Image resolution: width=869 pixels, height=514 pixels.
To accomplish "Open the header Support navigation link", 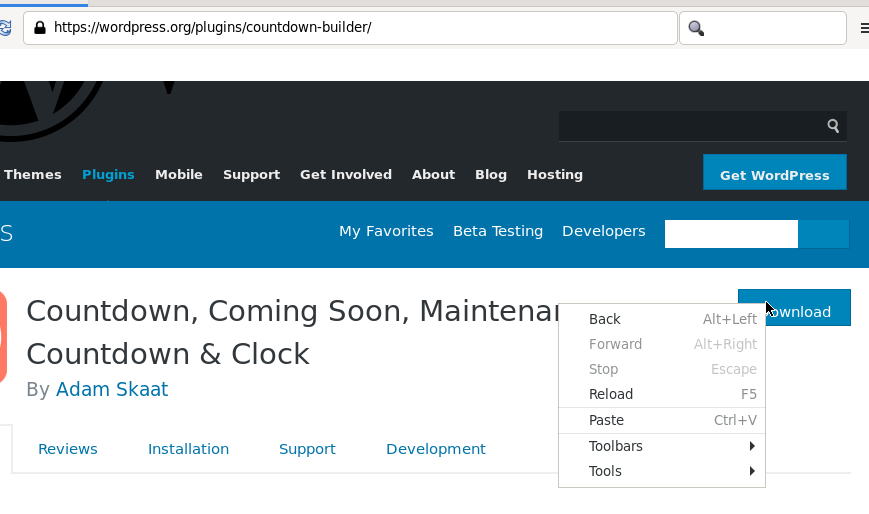I will tap(252, 175).
